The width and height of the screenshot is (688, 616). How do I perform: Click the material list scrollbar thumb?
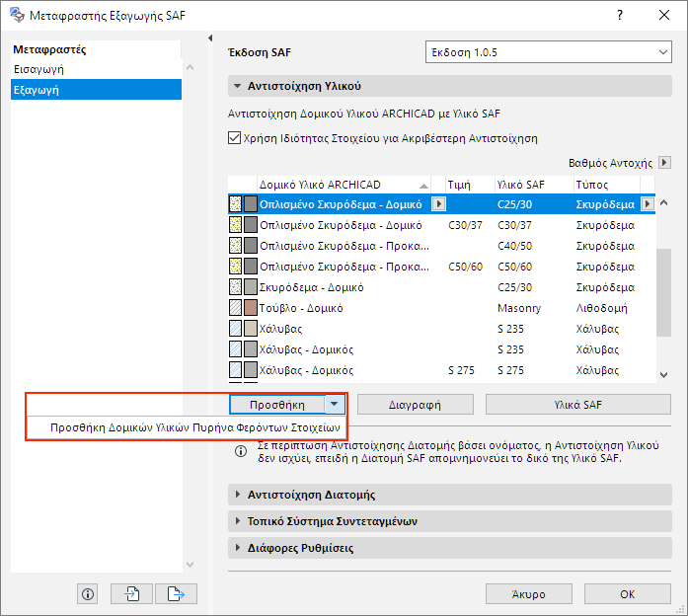664,292
